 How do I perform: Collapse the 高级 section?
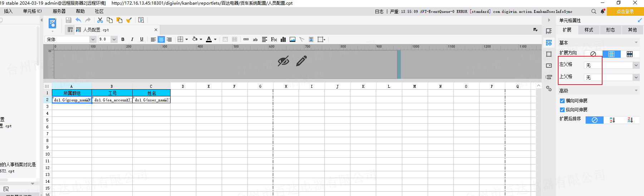tap(636, 91)
